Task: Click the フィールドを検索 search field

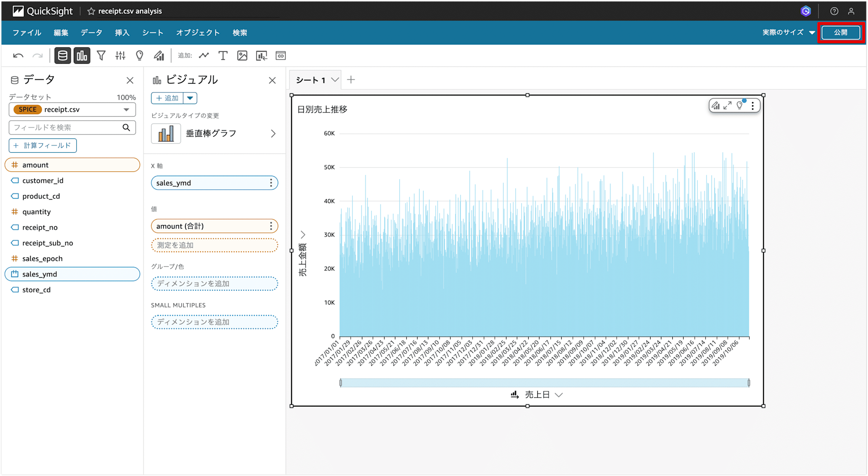Action: pyautogui.click(x=72, y=128)
